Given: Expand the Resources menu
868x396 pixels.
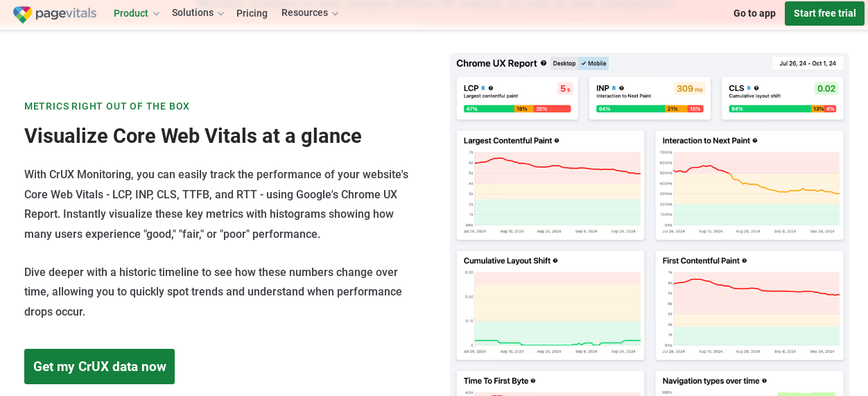Looking at the screenshot, I should point(310,13).
